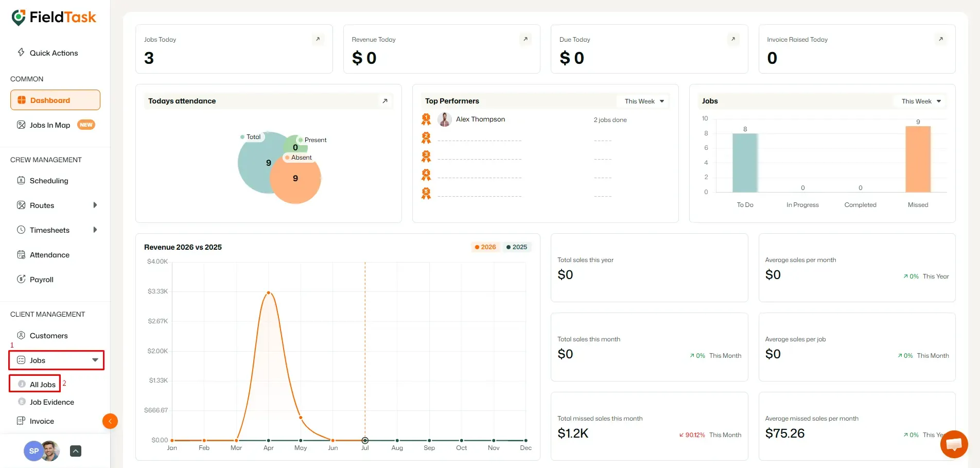The width and height of the screenshot is (980, 468).
Task: Click Alex Thompson's avatar
Action: coord(445,119)
